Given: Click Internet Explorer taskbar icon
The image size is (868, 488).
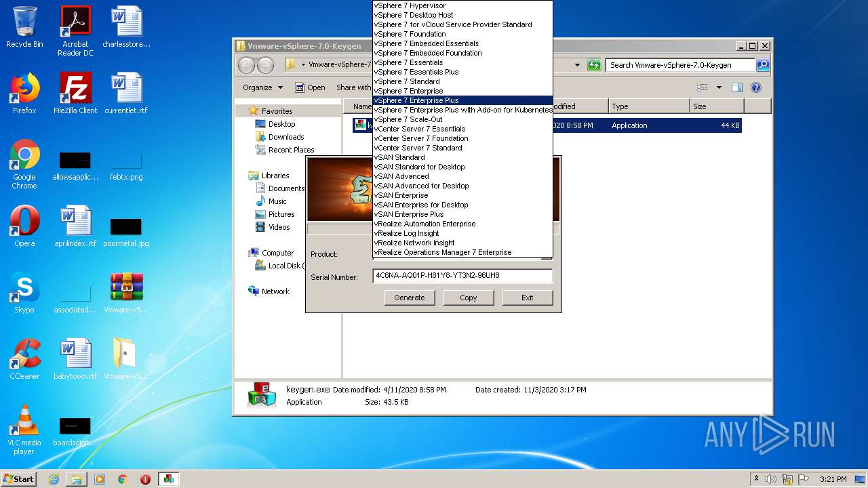Looking at the screenshot, I should point(54,479).
